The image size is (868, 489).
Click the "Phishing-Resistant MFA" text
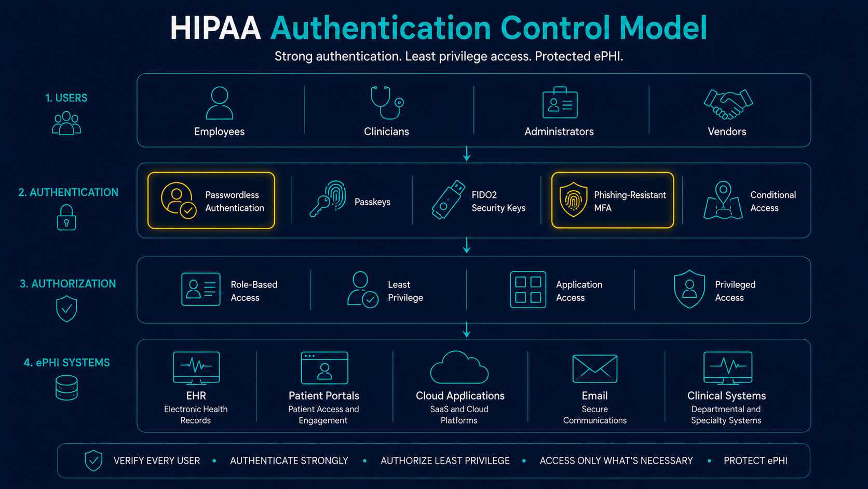(x=630, y=201)
